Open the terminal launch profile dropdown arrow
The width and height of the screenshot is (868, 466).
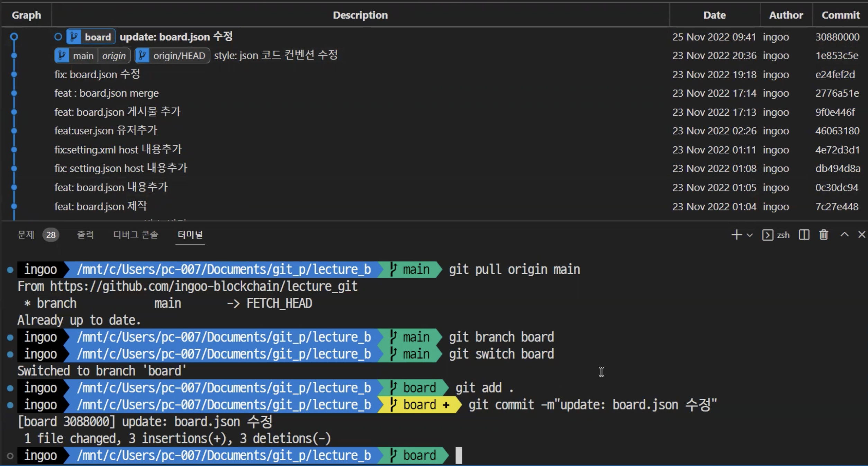(750, 235)
